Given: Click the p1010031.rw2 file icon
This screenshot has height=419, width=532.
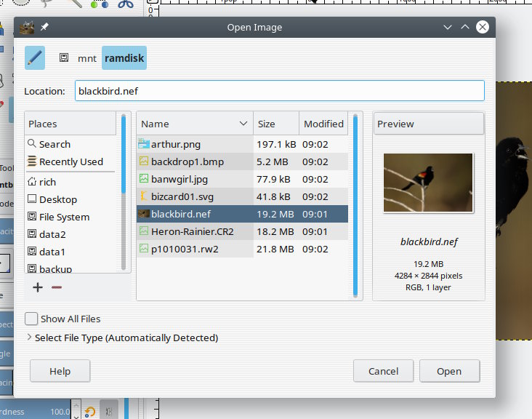Looking at the screenshot, I should 144,248.
